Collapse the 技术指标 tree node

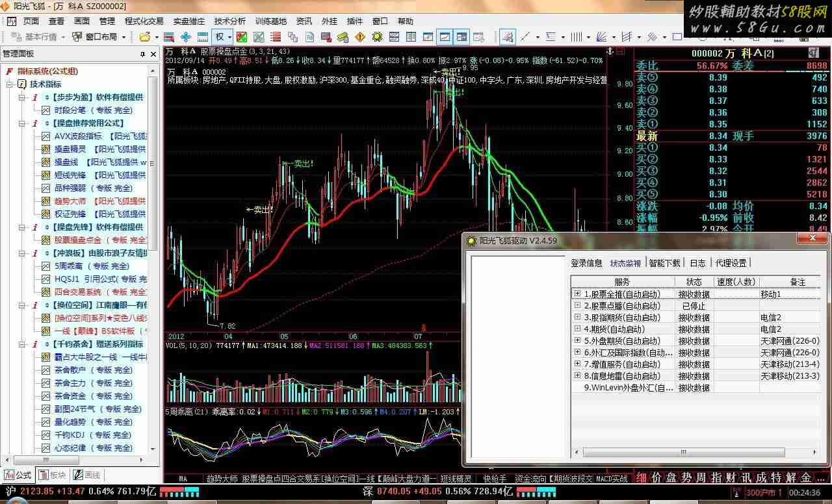click(10, 84)
